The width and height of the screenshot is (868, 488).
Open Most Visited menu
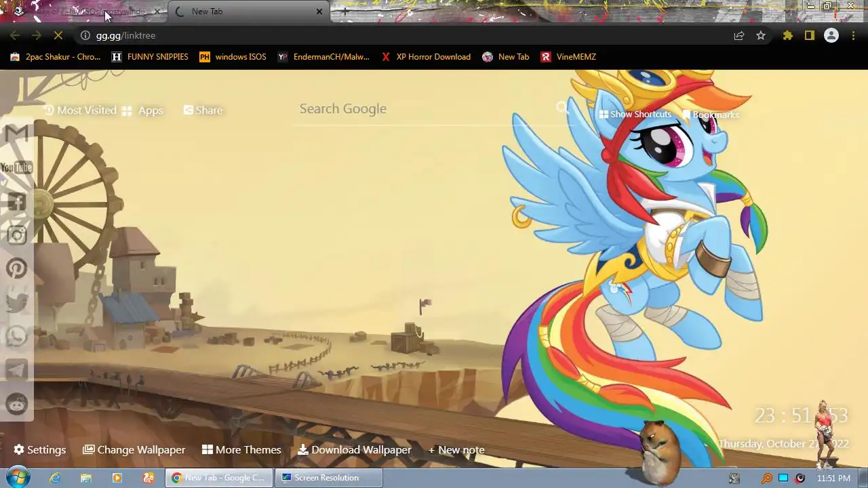[80, 110]
